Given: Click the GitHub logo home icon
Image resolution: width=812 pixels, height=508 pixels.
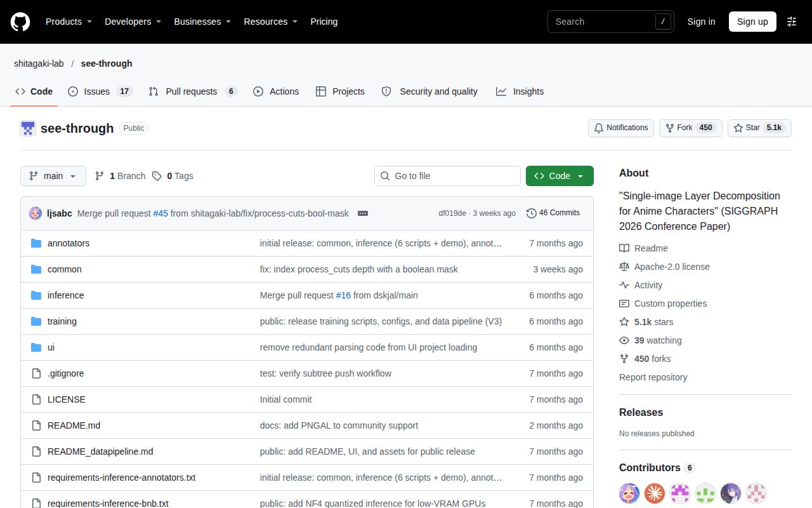Looking at the screenshot, I should (20, 22).
